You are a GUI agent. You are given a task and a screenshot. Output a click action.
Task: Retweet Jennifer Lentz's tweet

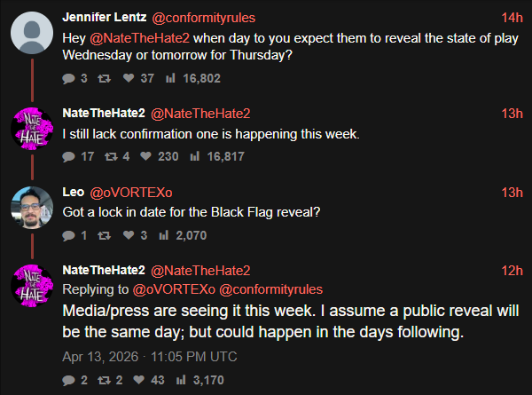click(105, 79)
